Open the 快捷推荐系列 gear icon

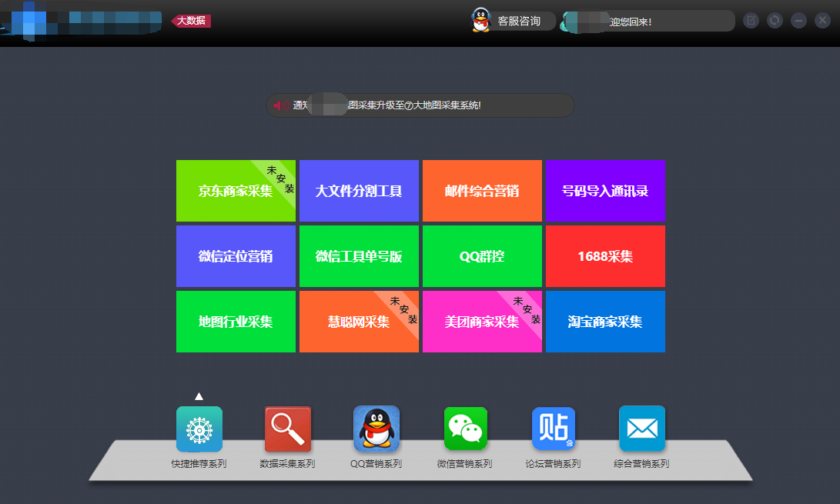pyautogui.click(x=199, y=429)
